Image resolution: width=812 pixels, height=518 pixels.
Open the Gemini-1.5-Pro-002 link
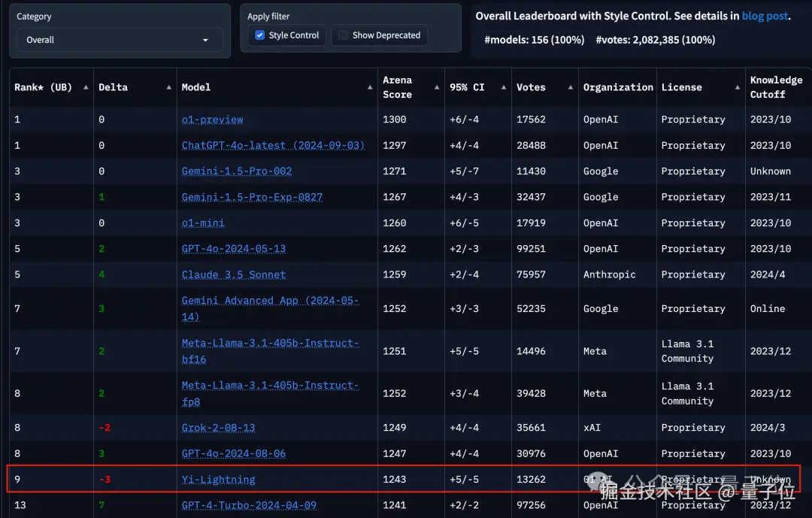[x=237, y=171]
